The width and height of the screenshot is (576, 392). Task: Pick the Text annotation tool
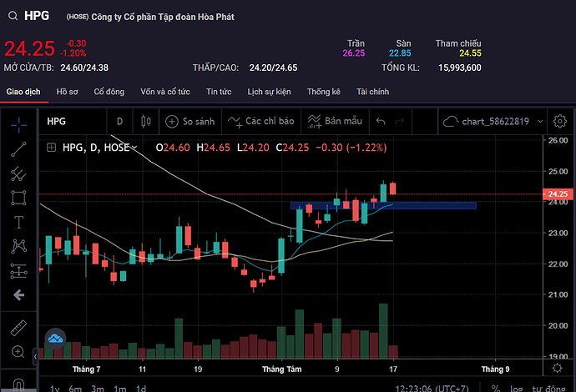18,222
